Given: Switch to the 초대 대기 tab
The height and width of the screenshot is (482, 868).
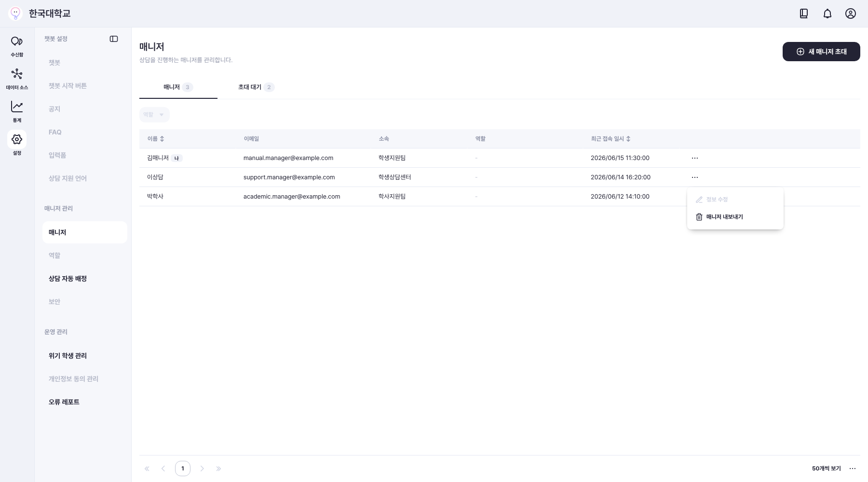Looking at the screenshot, I should click(x=256, y=87).
